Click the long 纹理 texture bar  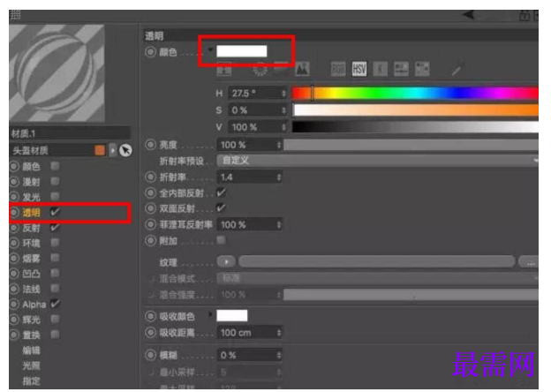click(x=377, y=261)
